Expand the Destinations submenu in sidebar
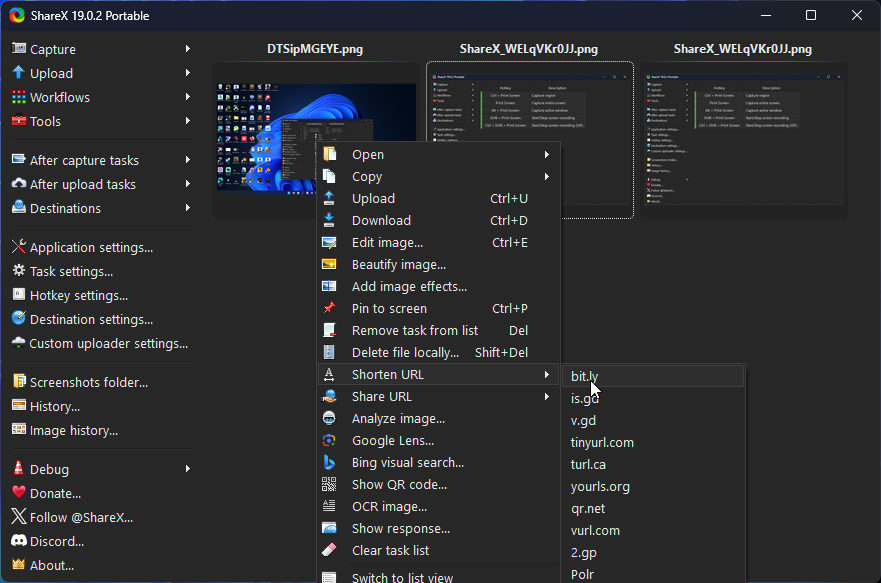The width and height of the screenshot is (881, 583). 187,208
